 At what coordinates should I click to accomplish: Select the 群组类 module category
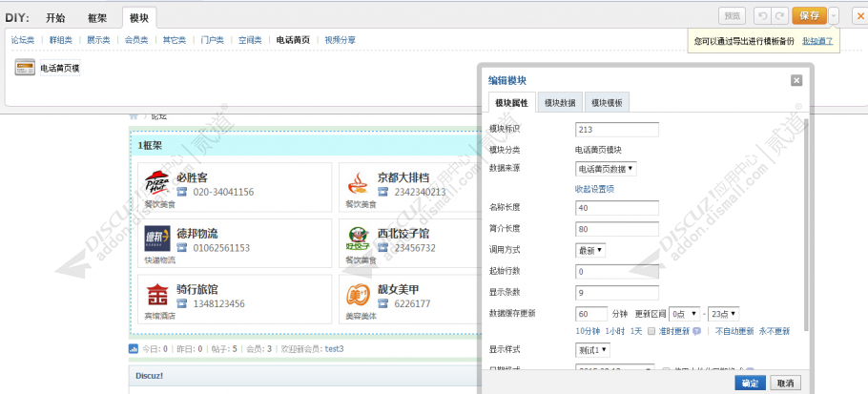click(60, 40)
